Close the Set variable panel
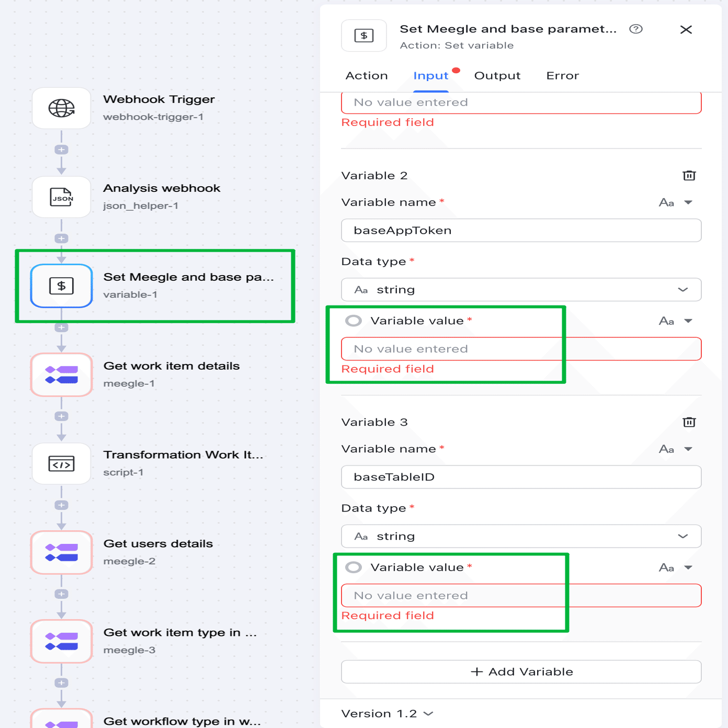This screenshot has height=728, width=728. (686, 30)
